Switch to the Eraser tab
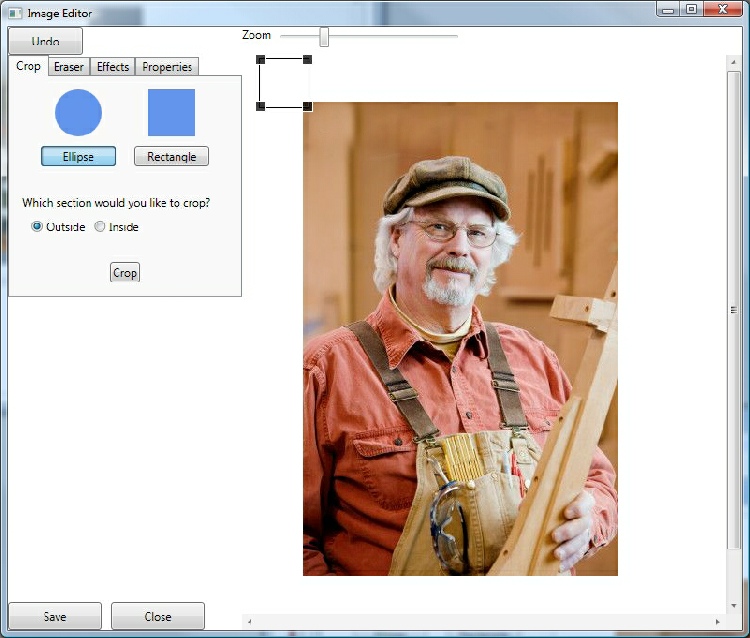This screenshot has height=638, width=750. tap(69, 67)
